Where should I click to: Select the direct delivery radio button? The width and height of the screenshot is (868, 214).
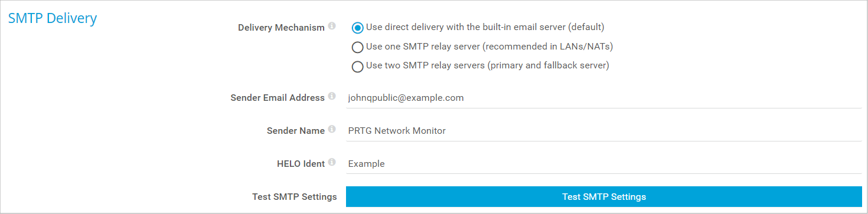click(x=357, y=28)
